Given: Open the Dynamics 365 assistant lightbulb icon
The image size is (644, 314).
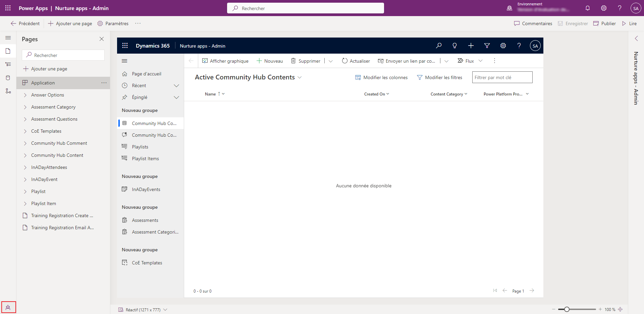Looking at the screenshot, I should (454, 46).
